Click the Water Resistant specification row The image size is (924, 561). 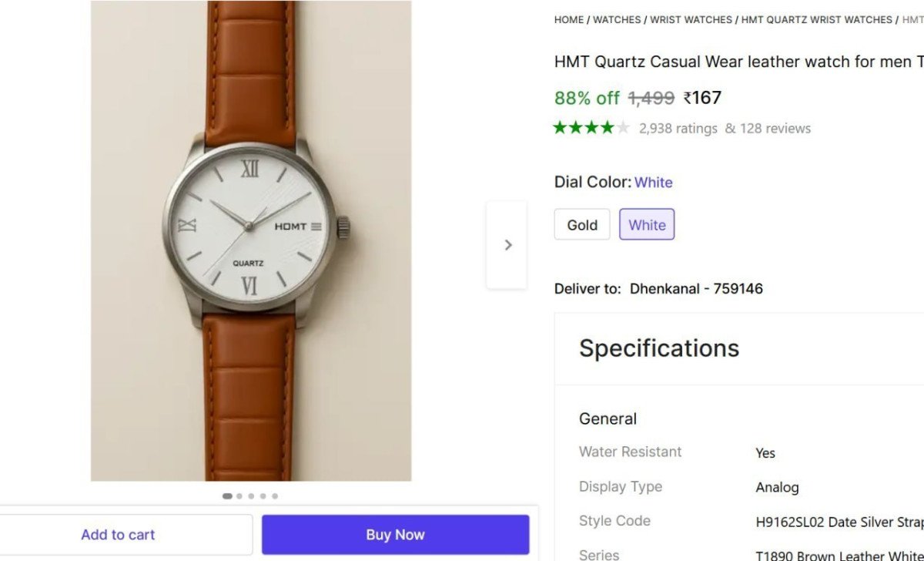[x=630, y=452]
